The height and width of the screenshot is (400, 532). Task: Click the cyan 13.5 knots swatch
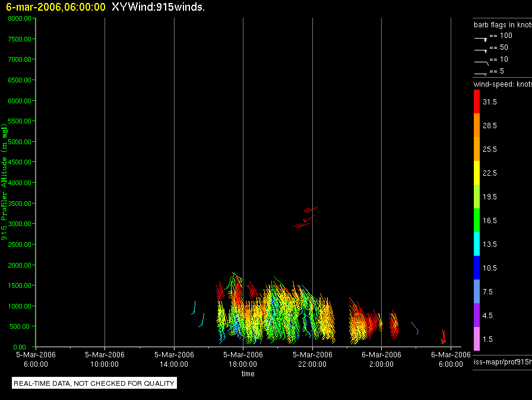tap(477, 244)
